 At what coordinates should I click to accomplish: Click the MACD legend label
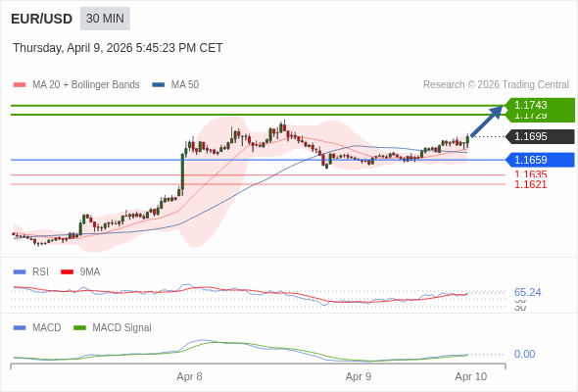coord(47,328)
